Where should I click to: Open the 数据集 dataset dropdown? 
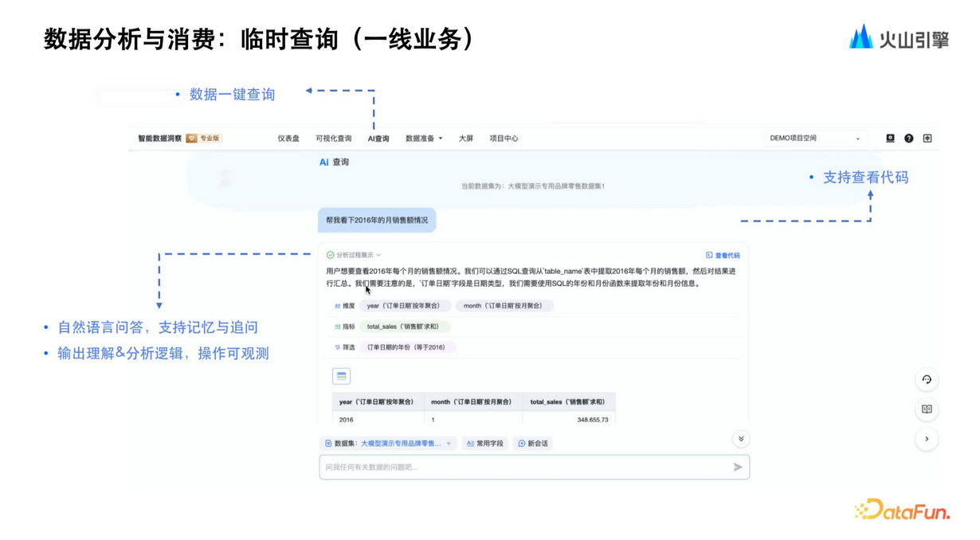click(x=389, y=444)
